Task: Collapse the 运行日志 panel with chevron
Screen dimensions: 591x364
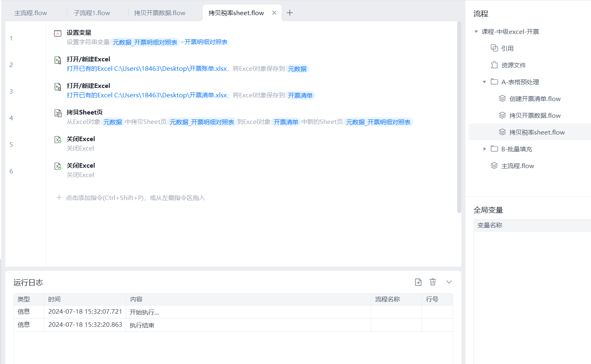Action: point(449,282)
